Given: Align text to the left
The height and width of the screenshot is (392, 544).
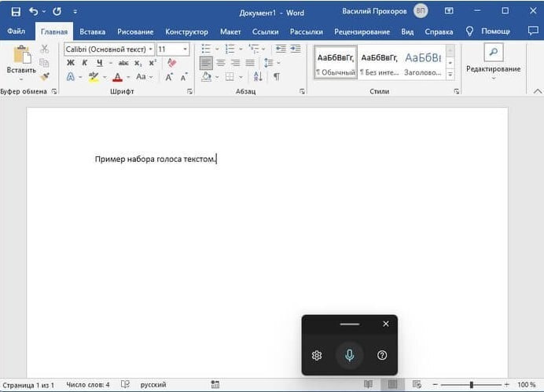Looking at the screenshot, I should [x=207, y=63].
